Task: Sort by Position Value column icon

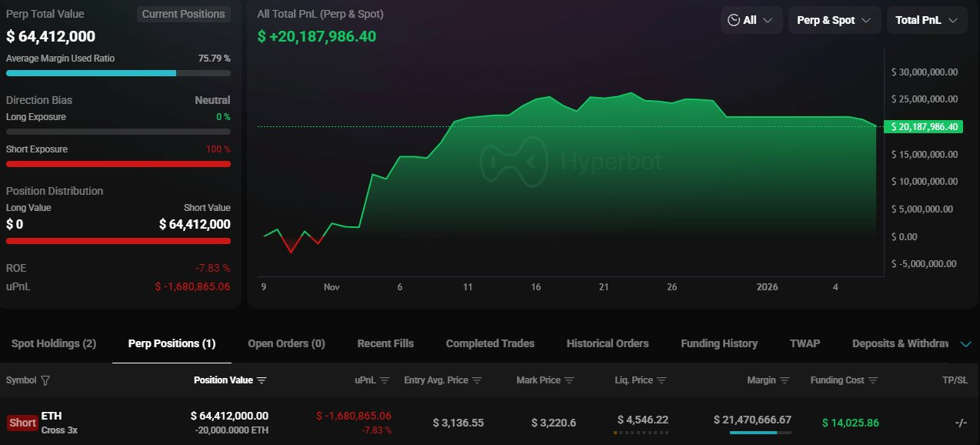Action: (x=262, y=380)
